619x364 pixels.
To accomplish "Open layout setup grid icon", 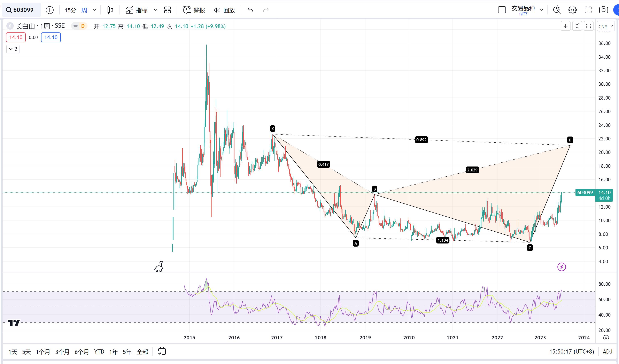I will pyautogui.click(x=168, y=10).
